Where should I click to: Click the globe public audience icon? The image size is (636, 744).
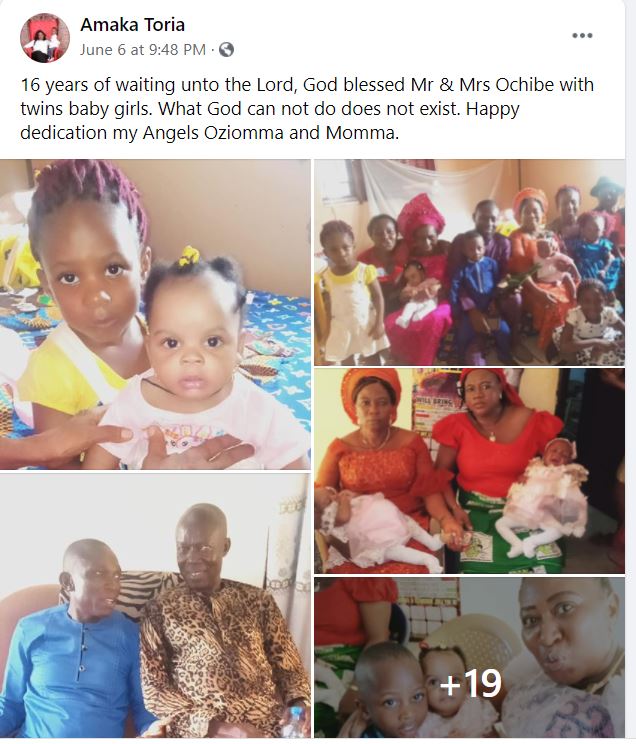coord(226,49)
